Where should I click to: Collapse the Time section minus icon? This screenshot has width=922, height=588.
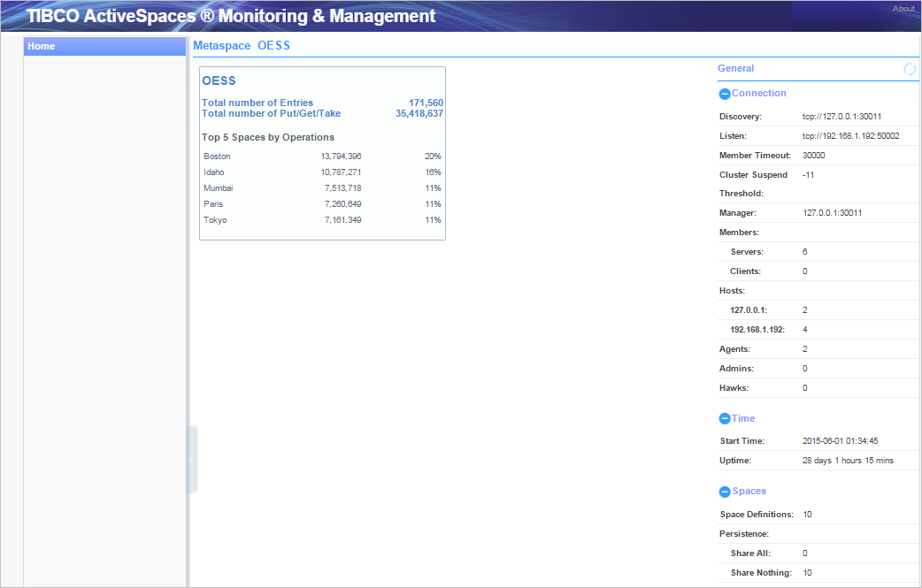pyautogui.click(x=725, y=419)
